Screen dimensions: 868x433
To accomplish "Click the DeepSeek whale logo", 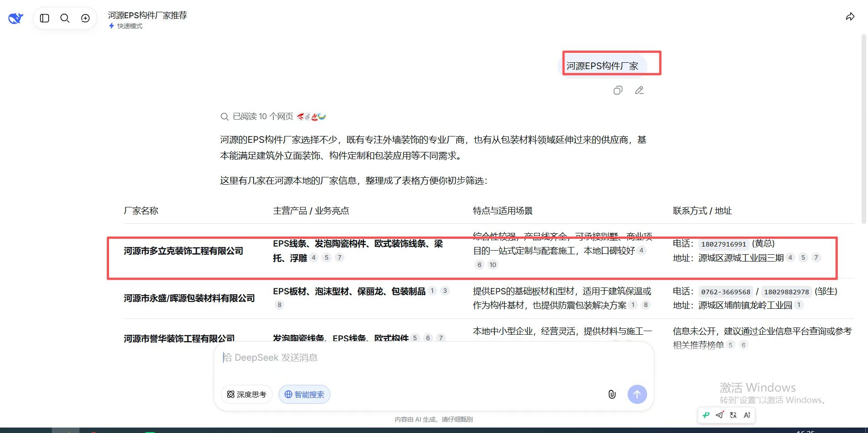I will coord(15,18).
